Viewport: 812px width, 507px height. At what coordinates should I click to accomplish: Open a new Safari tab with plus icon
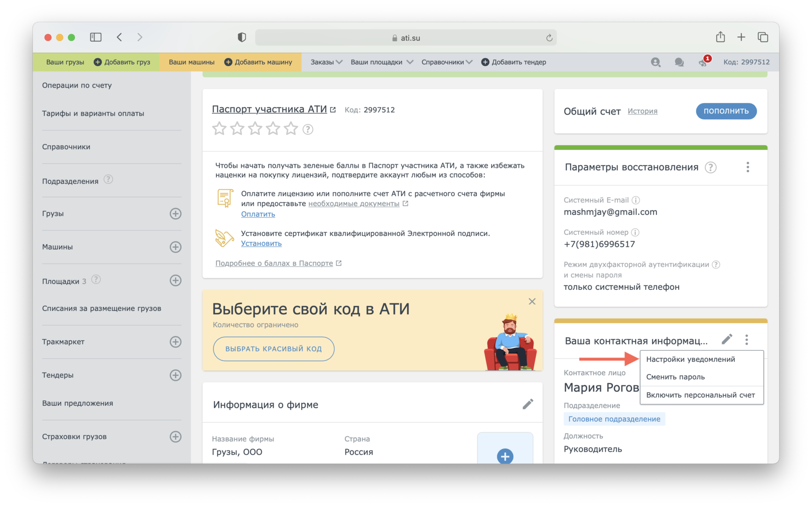pyautogui.click(x=741, y=37)
